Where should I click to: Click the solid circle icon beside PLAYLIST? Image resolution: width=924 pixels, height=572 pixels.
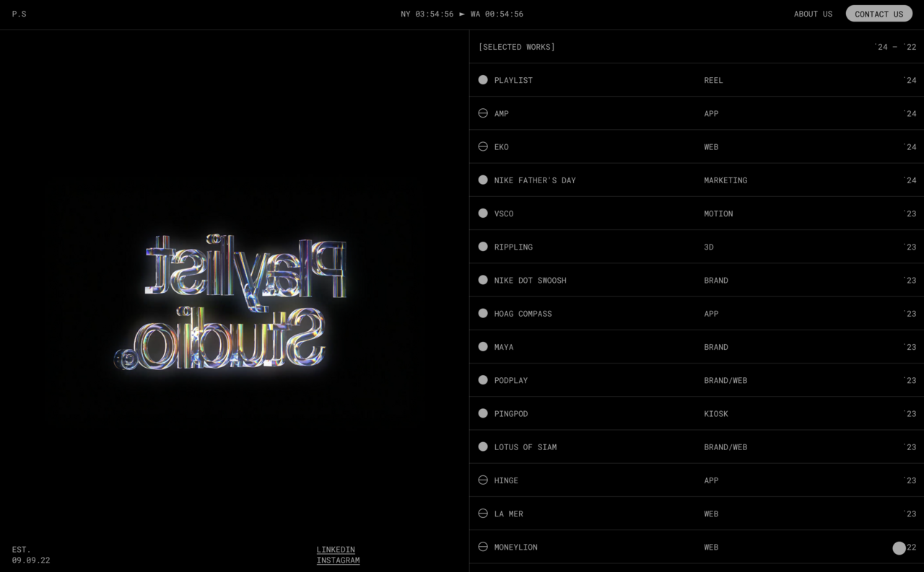pyautogui.click(x=483, y=80)
